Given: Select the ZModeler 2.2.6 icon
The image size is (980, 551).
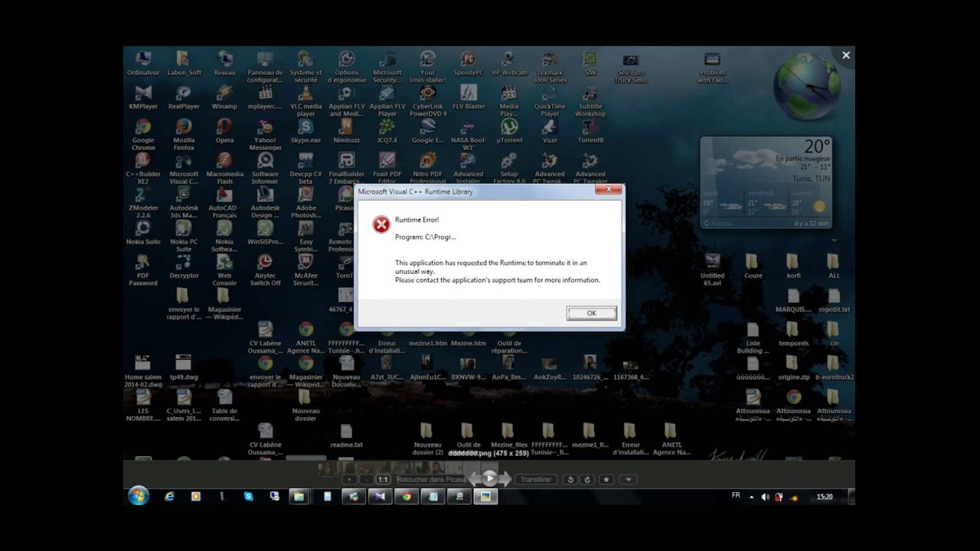Looking at the screenshot, I should coord(143,203).
